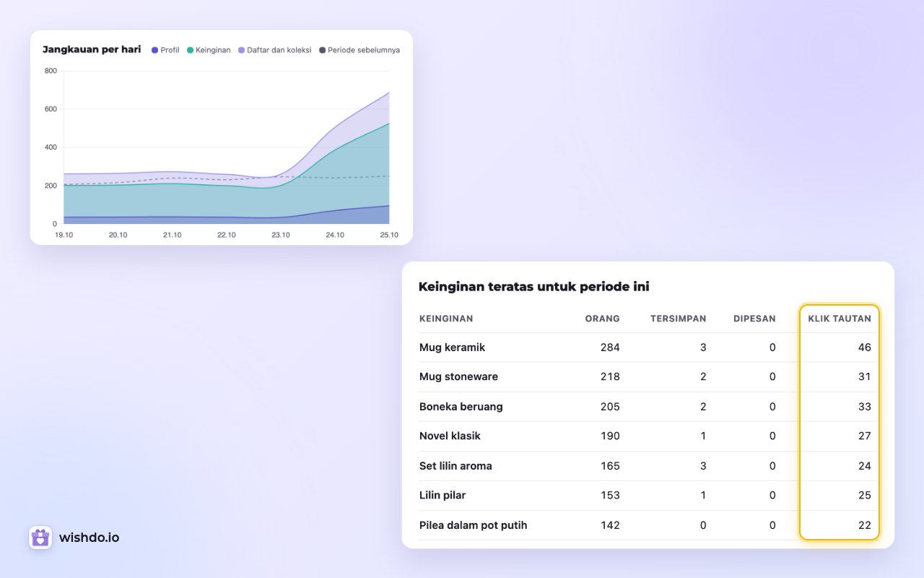Image resolution: width=924 pixels, height=578 pixels.
Task: Click the 142 value in Pilea row
Action: tap(610, 525)
